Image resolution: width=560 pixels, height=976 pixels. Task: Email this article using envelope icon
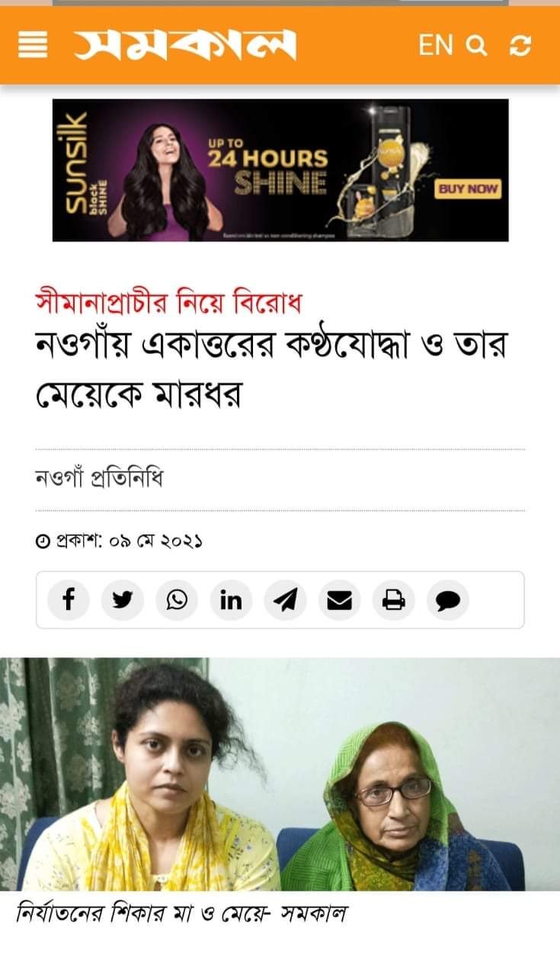click(339, 600)
